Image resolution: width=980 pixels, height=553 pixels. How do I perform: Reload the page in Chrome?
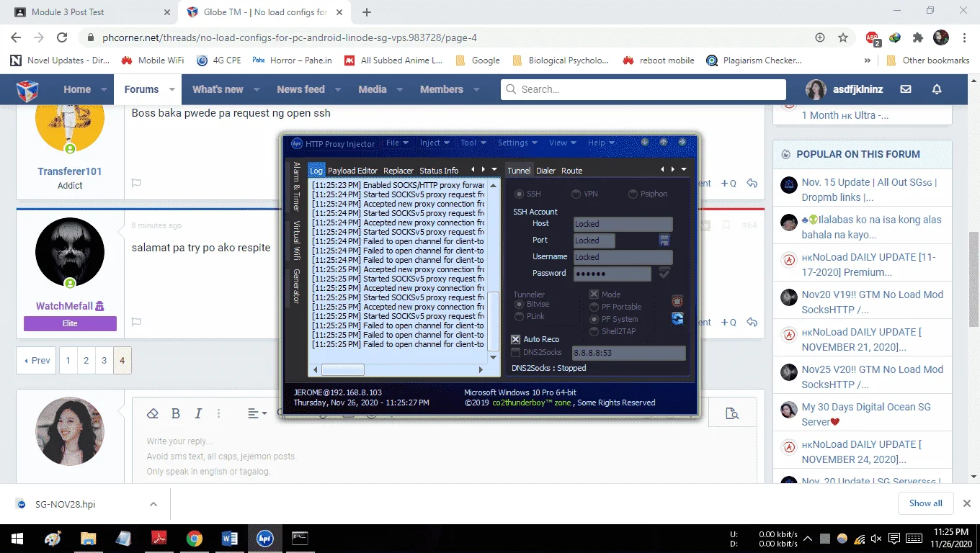point(62,37)
